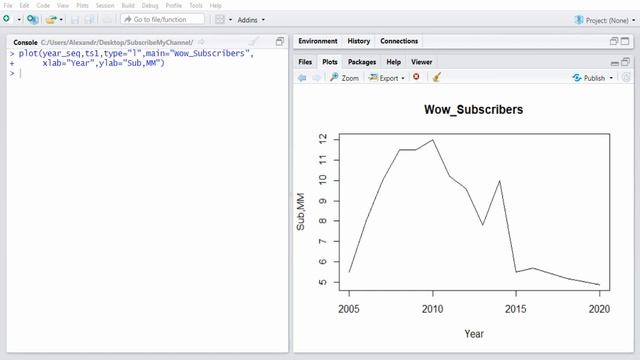Go to the next plot arrow
The width and height of the screenshot is (640, 360).
pyautogui.click(x=316, y=78)
